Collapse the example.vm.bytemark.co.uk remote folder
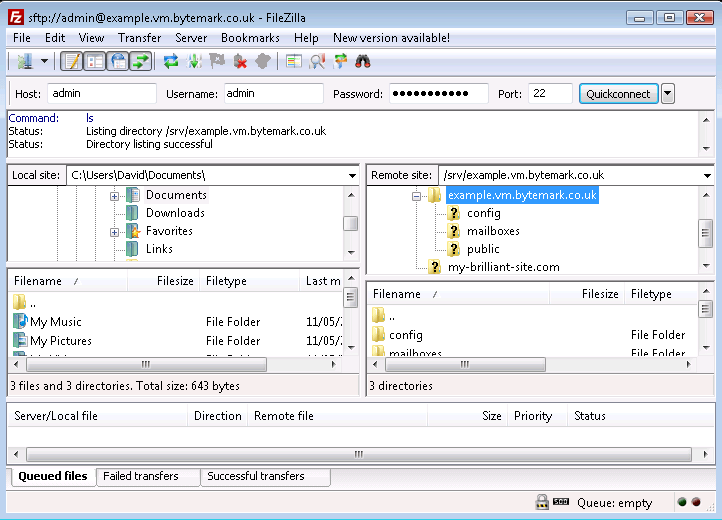This screenshot has height=520, width=722. (416, 196)
